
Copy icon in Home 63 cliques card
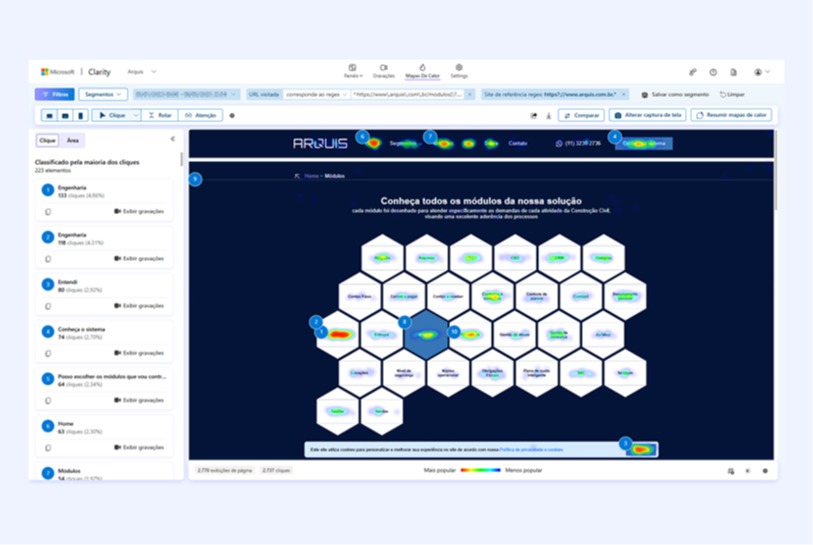pos(48,448)
